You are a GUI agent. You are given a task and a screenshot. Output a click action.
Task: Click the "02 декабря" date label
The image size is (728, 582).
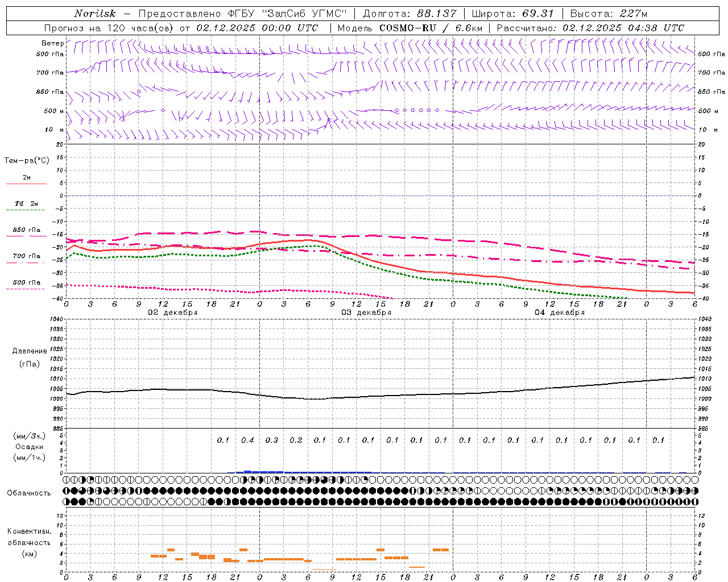[x=173, y=313]
